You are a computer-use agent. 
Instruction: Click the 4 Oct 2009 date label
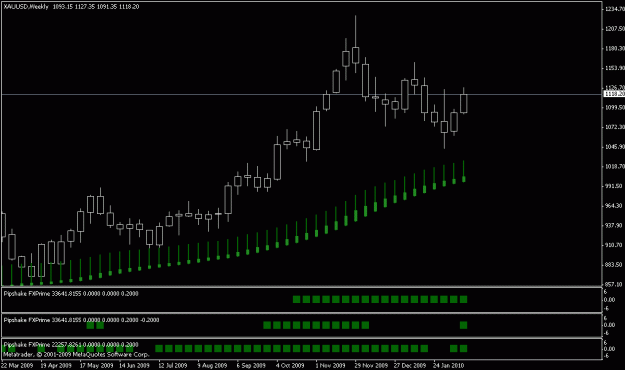pyautogui.click(x=290, y=365)
